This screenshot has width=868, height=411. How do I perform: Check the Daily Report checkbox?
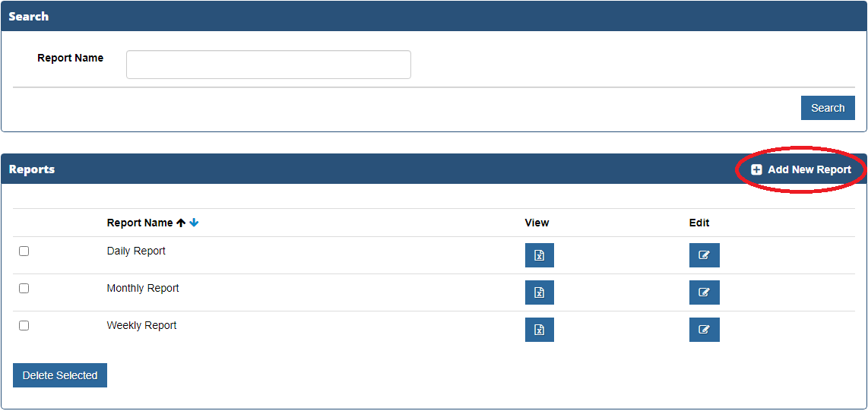[24, 251]
